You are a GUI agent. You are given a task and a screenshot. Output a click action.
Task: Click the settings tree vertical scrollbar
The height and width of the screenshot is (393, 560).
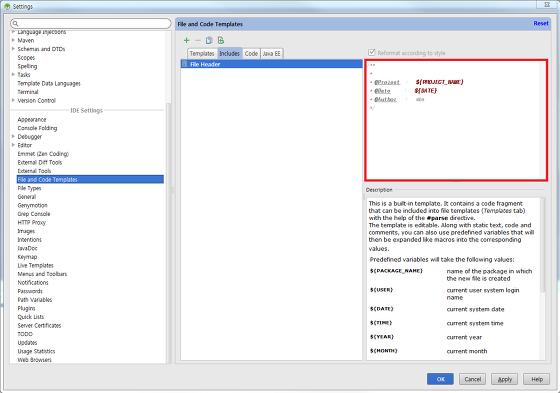point(169,232)
